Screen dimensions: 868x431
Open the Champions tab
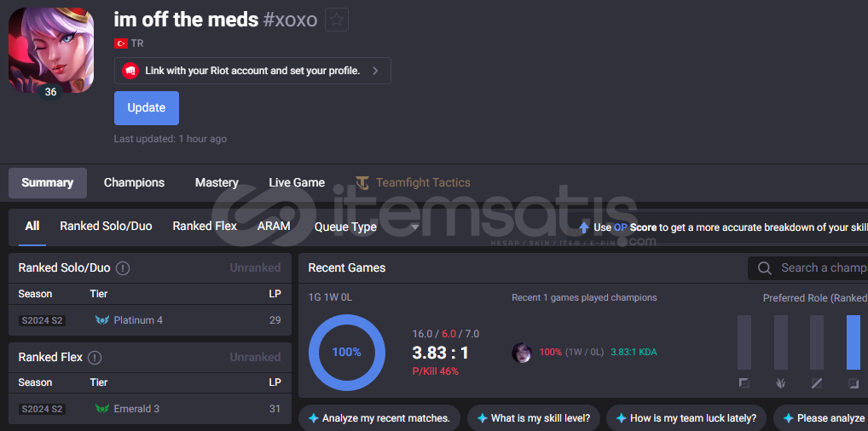(x=134, y=182)
